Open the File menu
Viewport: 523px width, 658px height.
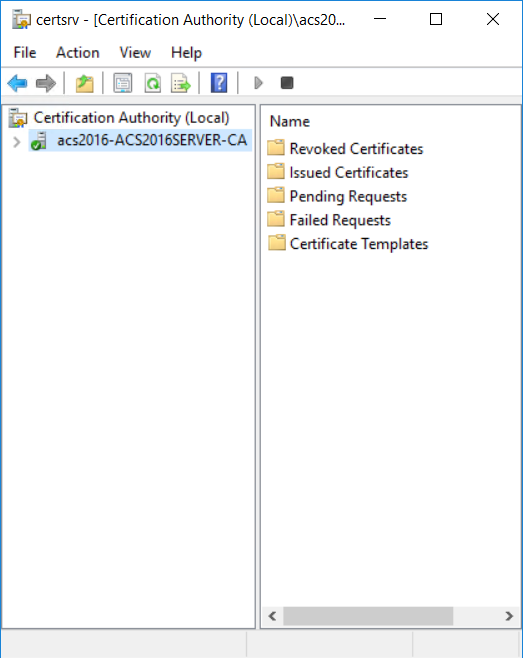(25, 53)
